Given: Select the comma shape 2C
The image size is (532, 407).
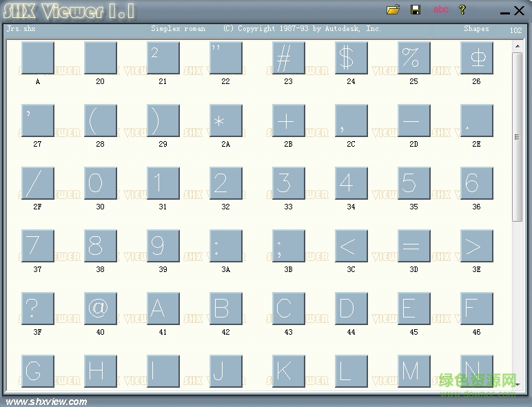Looking at the screenshot, I should click(x=351, y=121).
